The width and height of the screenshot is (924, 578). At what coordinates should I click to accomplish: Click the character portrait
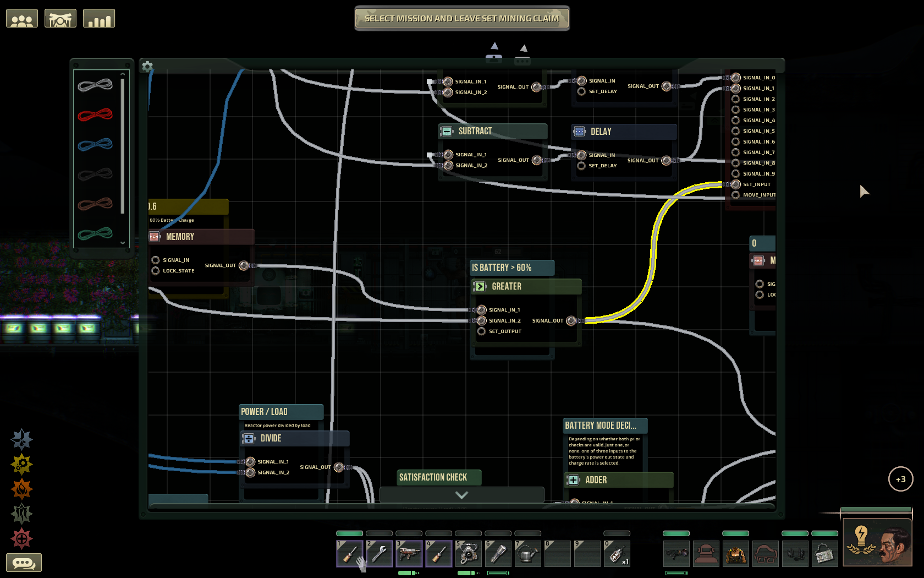pos(878,543)
